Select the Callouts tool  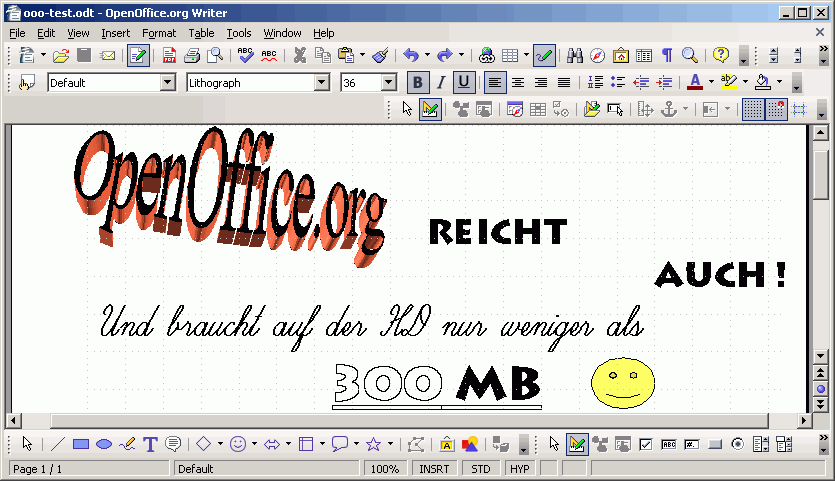point(173,444)
